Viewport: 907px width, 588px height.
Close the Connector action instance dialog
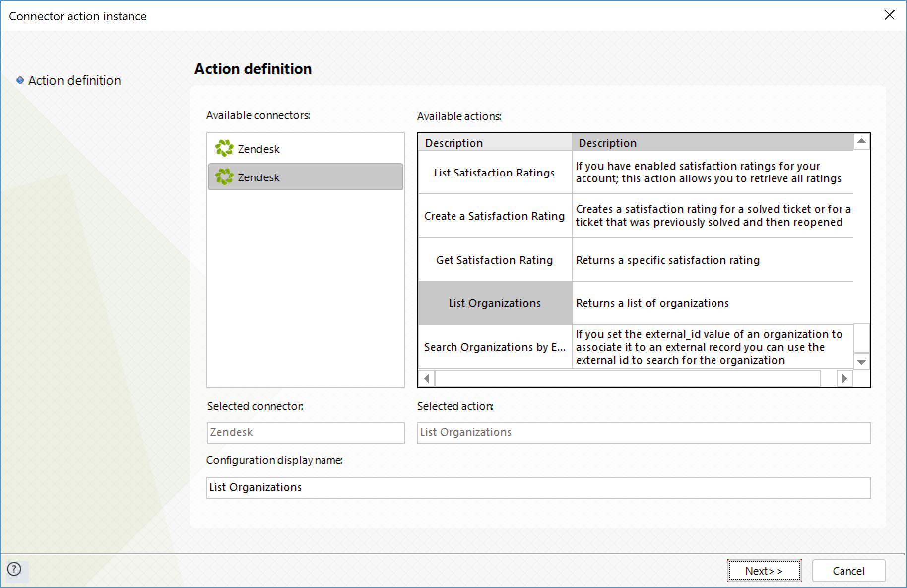890,15
